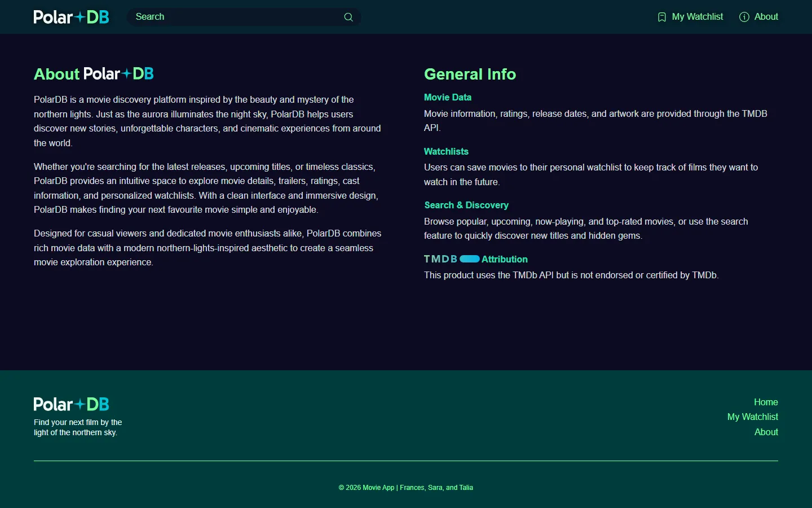This screenshot has height=508, width=812.
Task: Click the text 'Browse popular, upcoming, now-playing'
Action: click(x=586, y=229)
